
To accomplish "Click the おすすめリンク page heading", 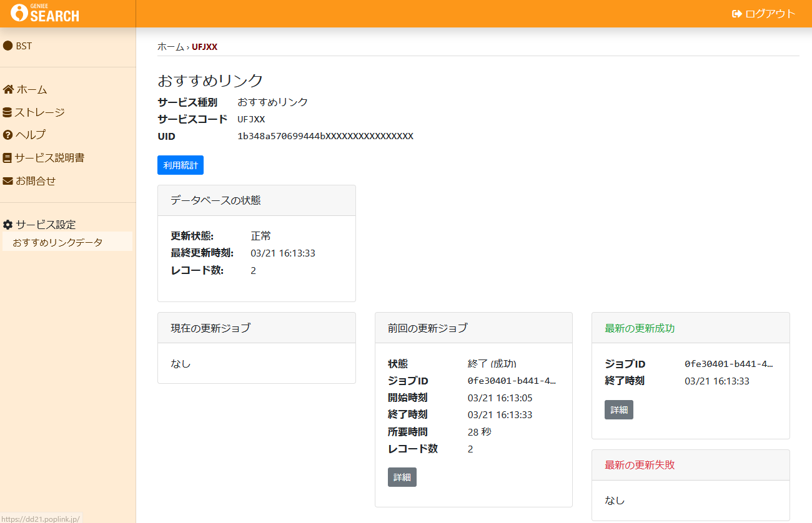I will coord(210,81).
